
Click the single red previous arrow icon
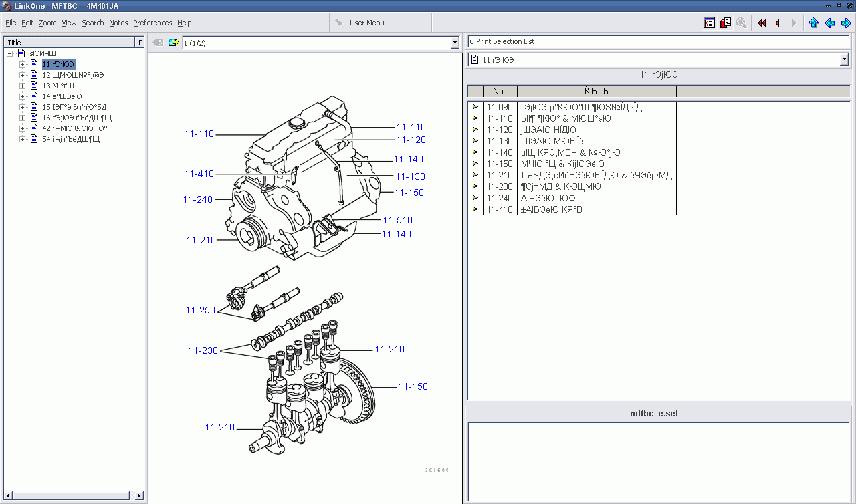[777, 23]
